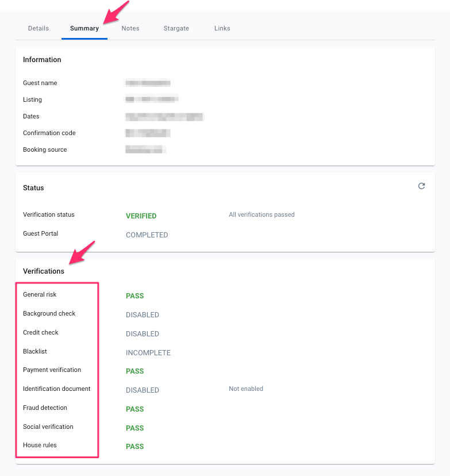The height and width of the screenshot is (476, 450).
Task: Click the Background check label
Action: coord(49,313)
